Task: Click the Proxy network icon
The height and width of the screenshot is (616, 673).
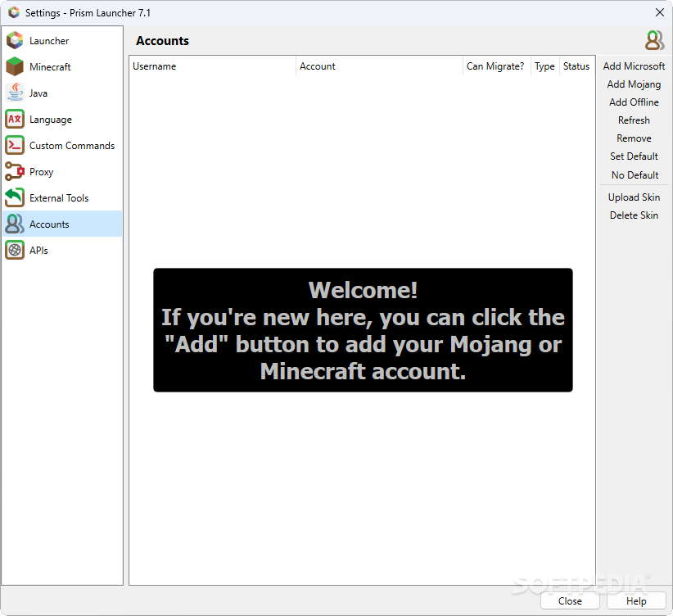Action: [x=15, y=171]
